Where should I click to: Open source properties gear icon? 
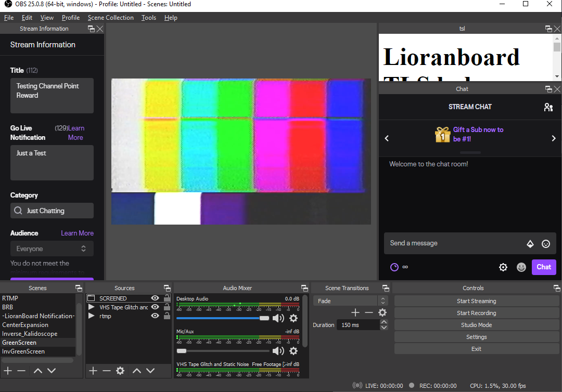click(120, 371)
